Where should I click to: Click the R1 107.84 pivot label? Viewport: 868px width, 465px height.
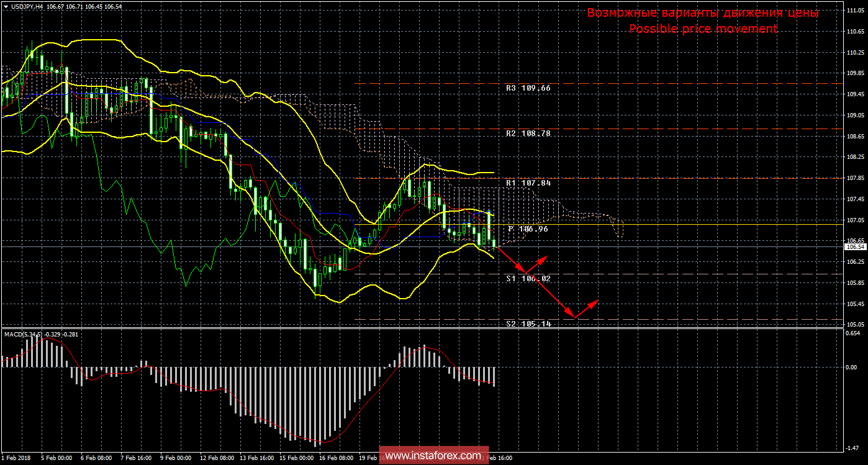[x=528, y=183]
